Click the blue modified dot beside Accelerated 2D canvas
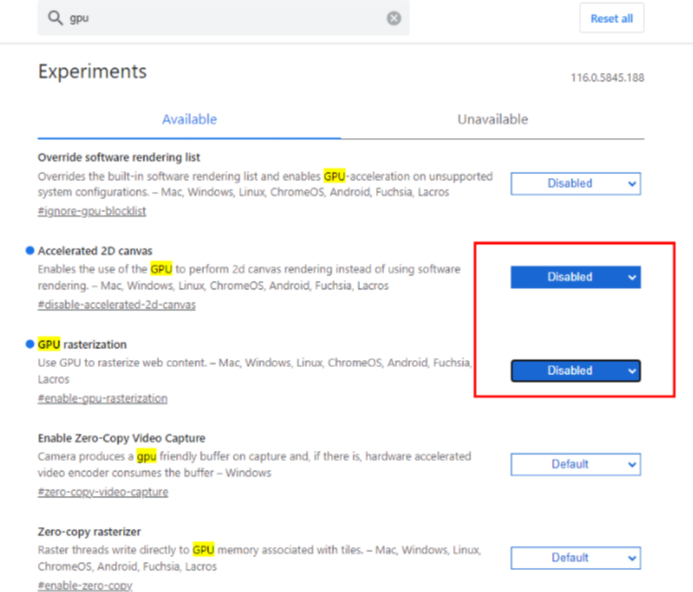The image size is (693, 592). [30, 251]
